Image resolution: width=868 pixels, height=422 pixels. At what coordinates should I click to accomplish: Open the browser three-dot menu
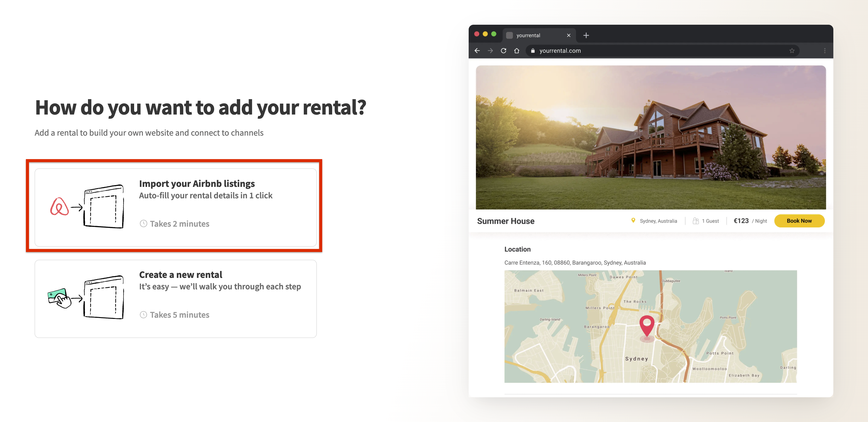point(825,51)
